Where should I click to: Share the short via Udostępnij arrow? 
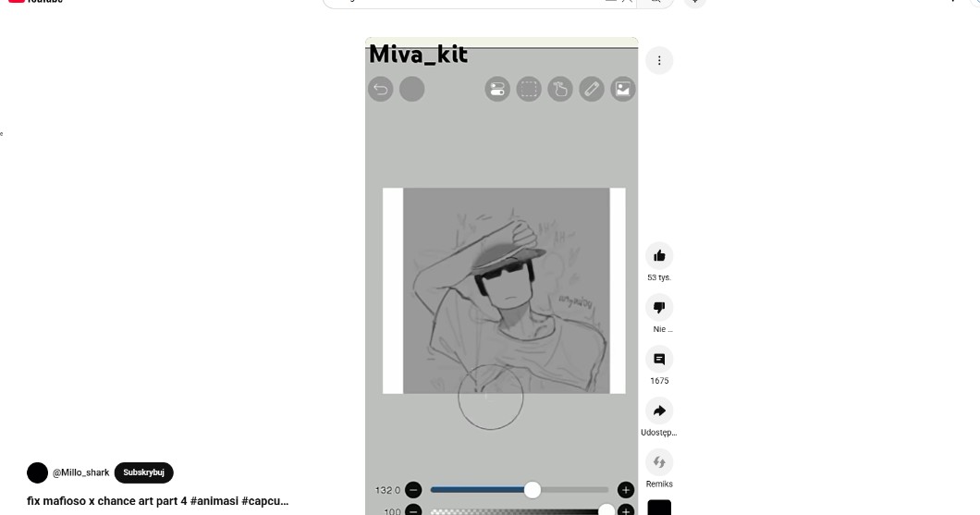click(x=659, y=411)
